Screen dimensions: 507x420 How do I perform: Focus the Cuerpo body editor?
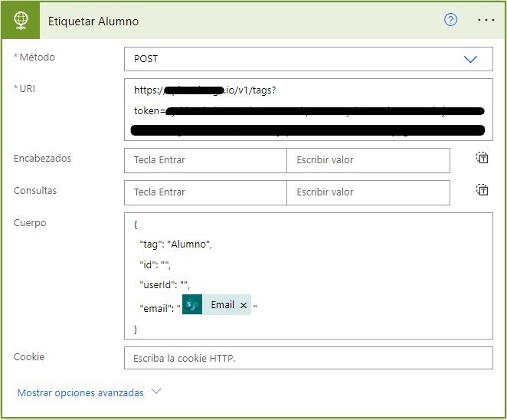pyautogui.click(x=309, y=276)
